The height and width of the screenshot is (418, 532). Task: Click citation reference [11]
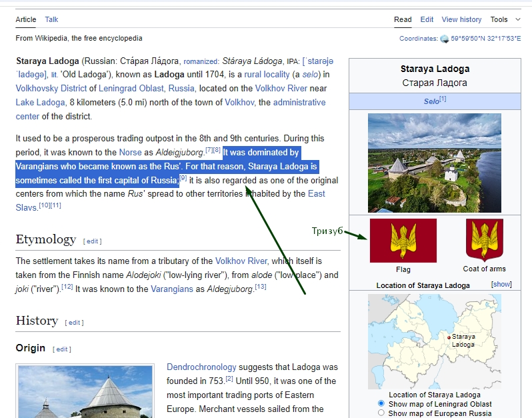(55, 205)
